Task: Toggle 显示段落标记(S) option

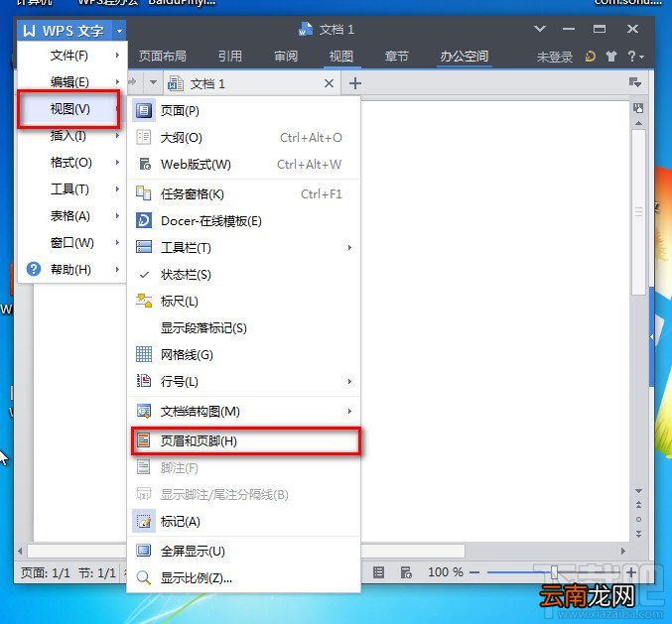Action: point(243,328)
